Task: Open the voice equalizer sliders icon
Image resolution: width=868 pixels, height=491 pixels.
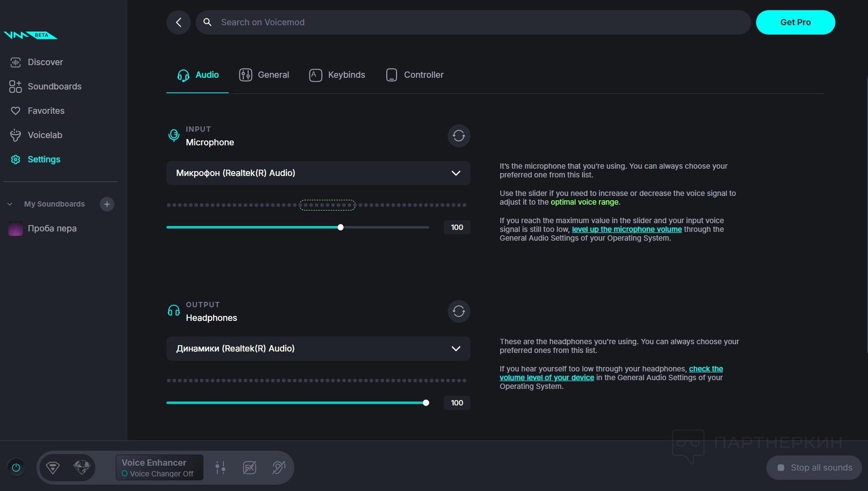Action: point(220,468)
